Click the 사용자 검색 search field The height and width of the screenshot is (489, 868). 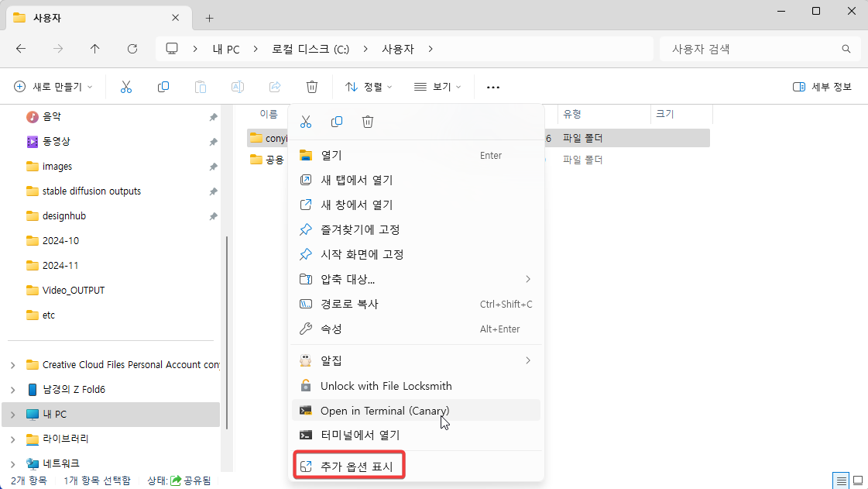coord(759,48)
